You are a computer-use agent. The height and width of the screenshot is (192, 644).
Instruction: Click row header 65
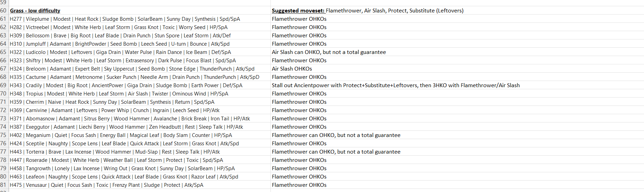pos(4,52)
